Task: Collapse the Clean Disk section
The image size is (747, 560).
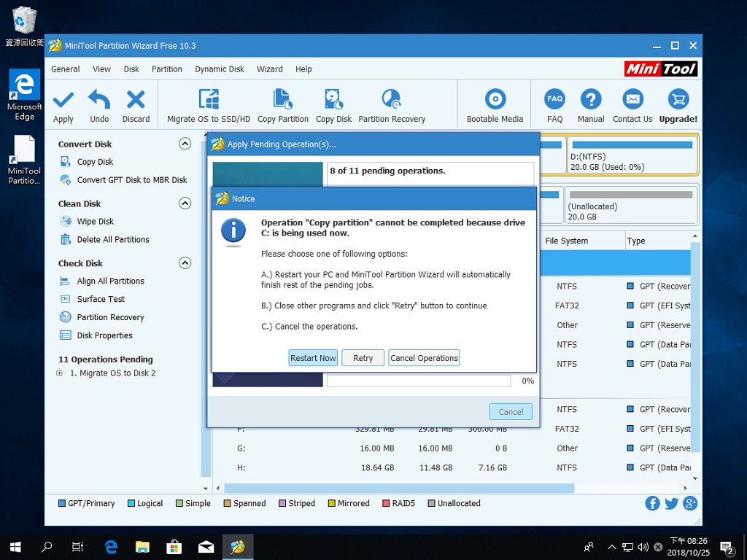Action: click(x=185, y=203)
